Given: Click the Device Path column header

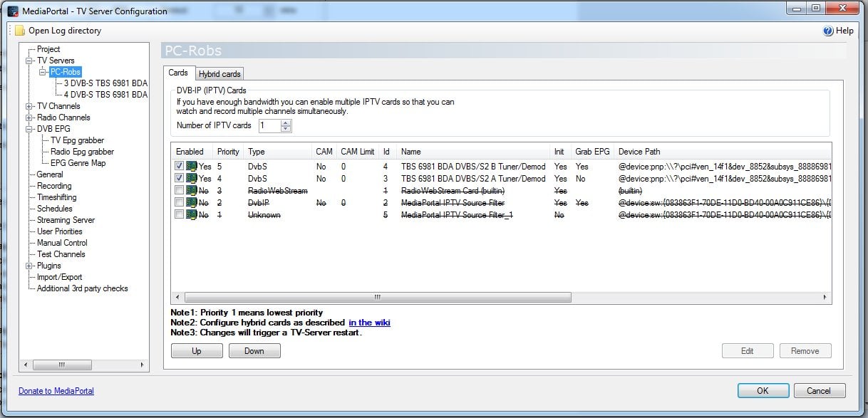Looking at the screenshot, I should click(723, 152).
